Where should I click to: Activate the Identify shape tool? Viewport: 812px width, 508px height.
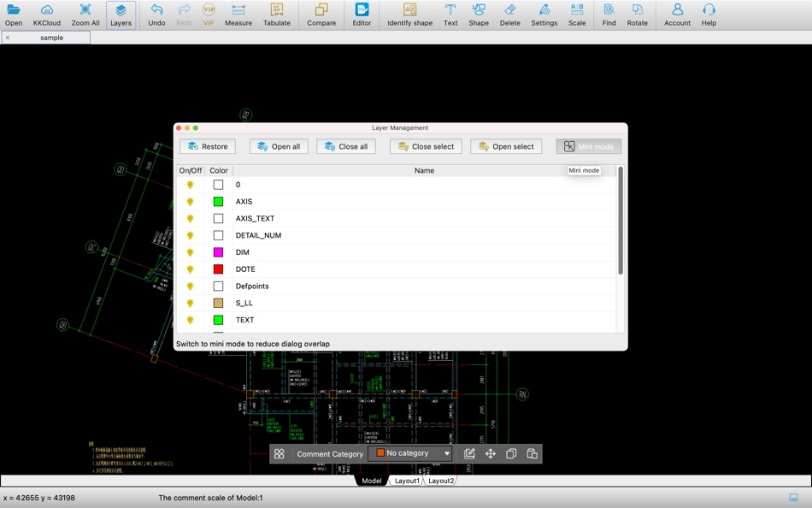pyautogui.click(x=409, y=15)
